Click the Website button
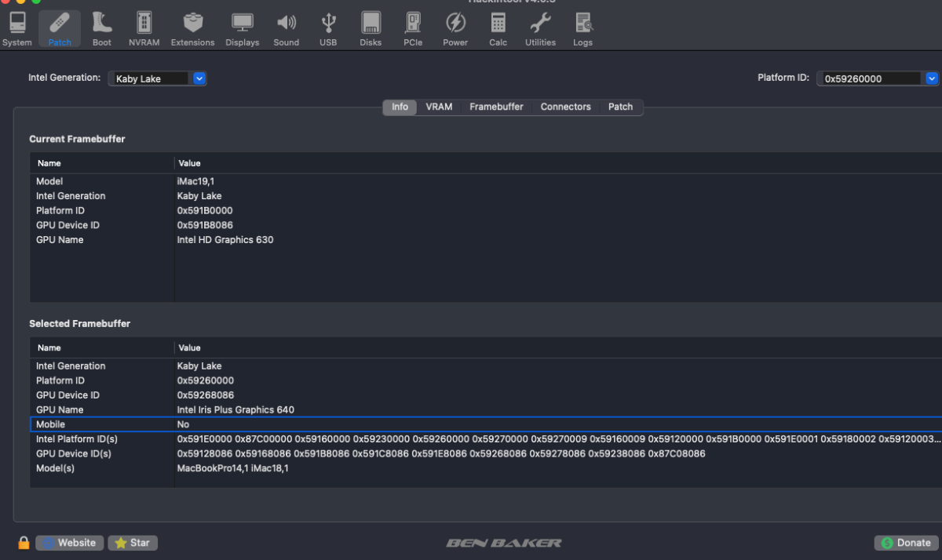This screenshot has width=942, height=560. tap(69, 543)
